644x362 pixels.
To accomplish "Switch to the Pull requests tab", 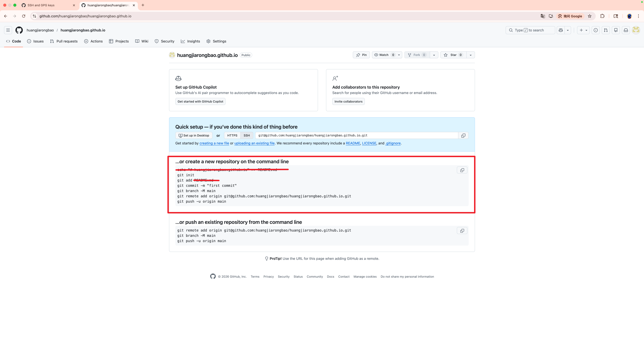I will click(64, 41).
